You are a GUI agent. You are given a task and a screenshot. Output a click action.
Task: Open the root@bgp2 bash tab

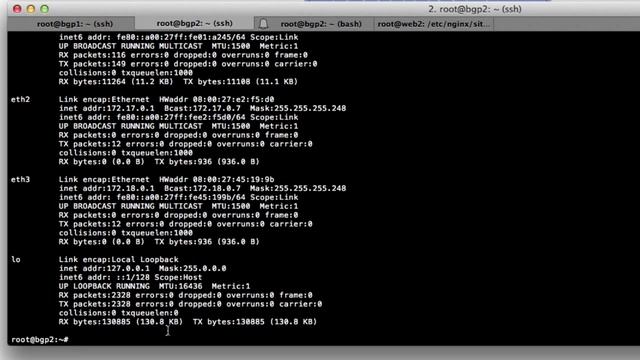(x=321, y=24)
